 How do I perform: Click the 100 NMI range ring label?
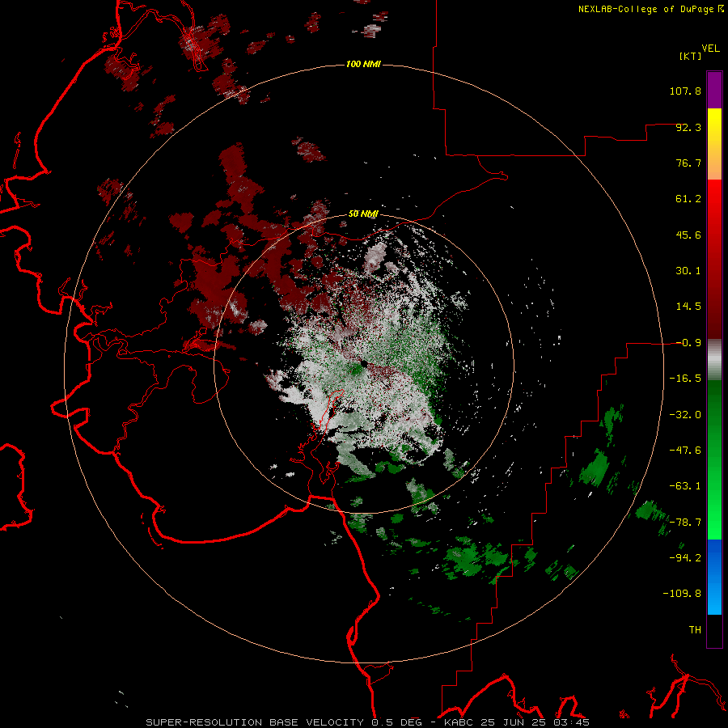point(363,64)
